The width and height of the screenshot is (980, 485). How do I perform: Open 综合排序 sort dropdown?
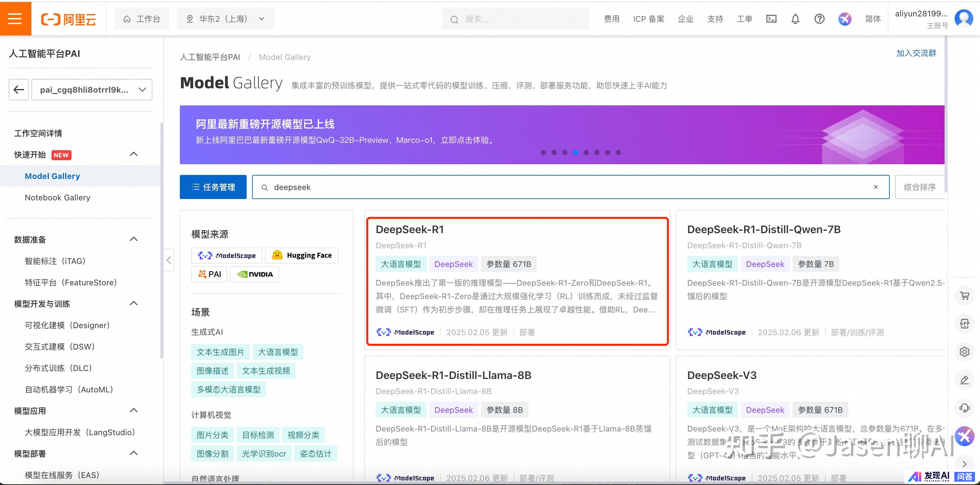point(920,187)
